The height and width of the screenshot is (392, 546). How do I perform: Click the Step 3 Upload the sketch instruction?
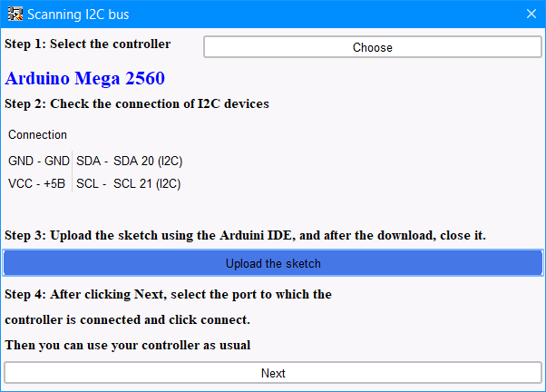pyautogui.click(x=245, y=235)
